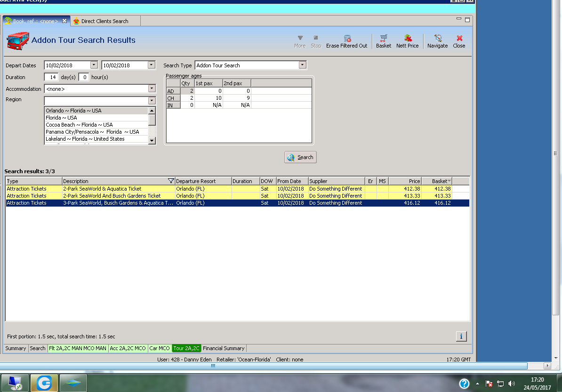
Task: Expand the Search Type dropdown
Action: click(x=303, y=65)
